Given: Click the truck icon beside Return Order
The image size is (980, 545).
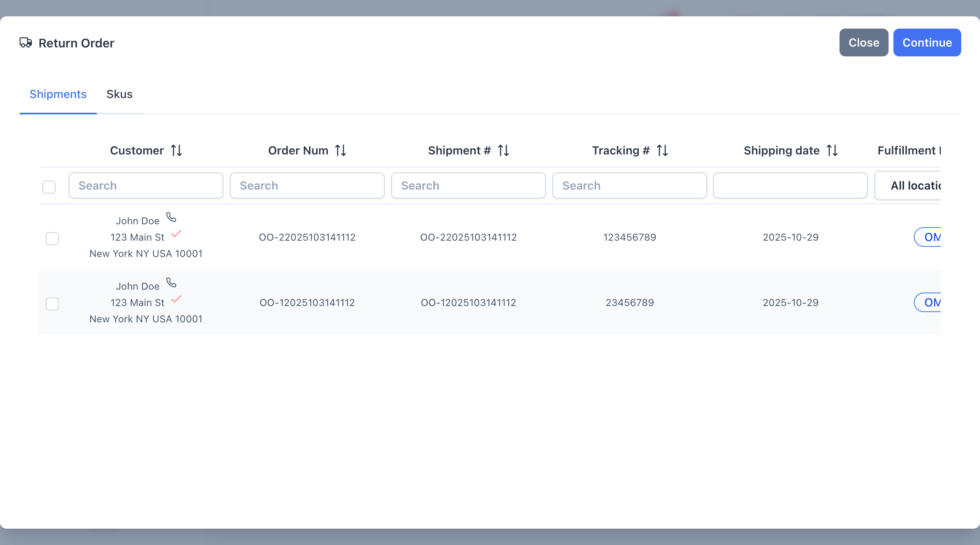Looking at the screenshot, I should (x=26, y=42).
